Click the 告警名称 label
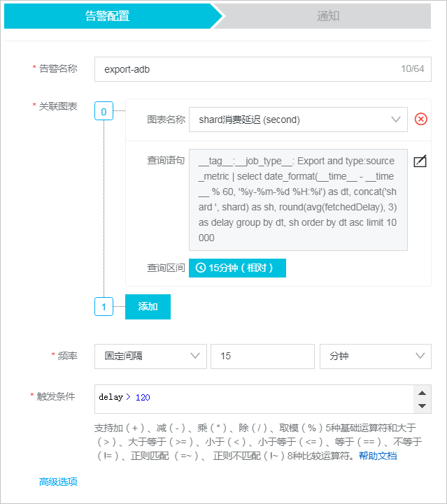This screenshot has width=447, height=504. 58,69
